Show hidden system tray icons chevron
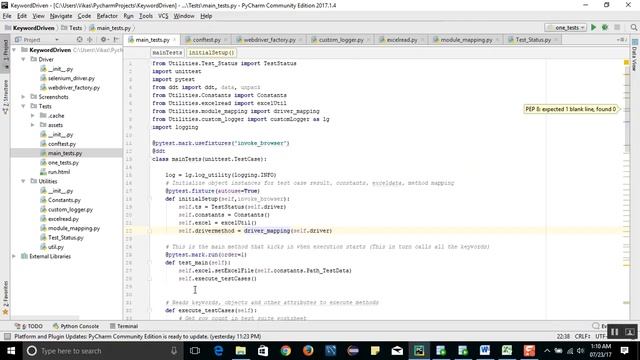Image resolution: width=640 pixels, height=360 pixels. coord(547,351)
